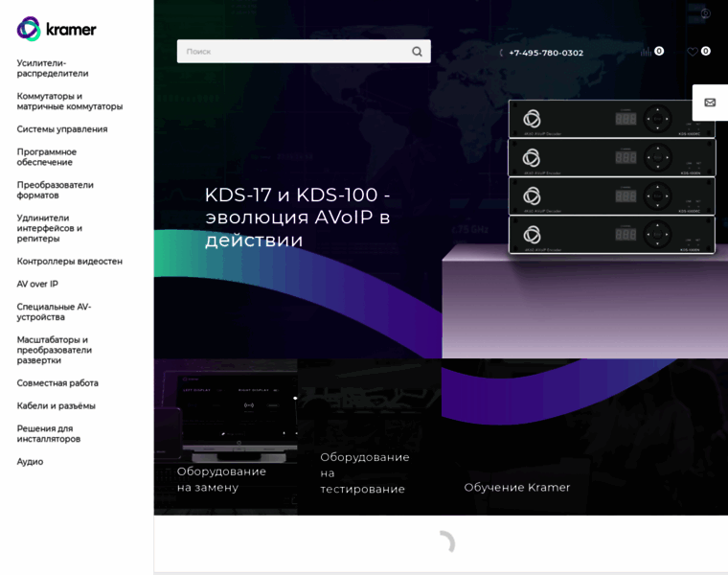Image resolution: width=728 pixels, height=575 pixels.
Task: Open the envelope contact button
Action: click(x=710, y=103)
